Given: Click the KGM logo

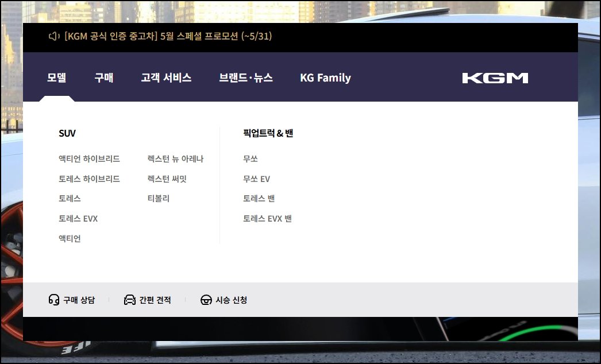Looking at the screenshot, I should (x=495, y=78).
